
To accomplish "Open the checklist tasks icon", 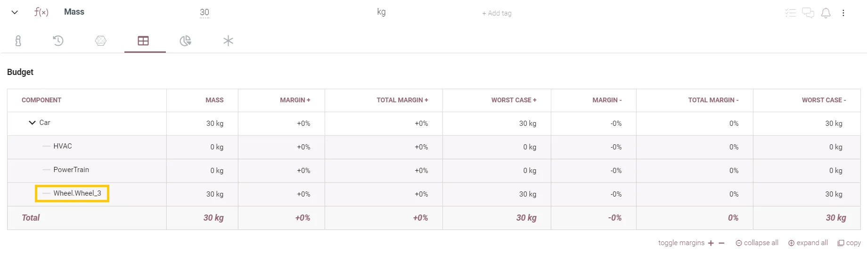I will coord(790,13).
